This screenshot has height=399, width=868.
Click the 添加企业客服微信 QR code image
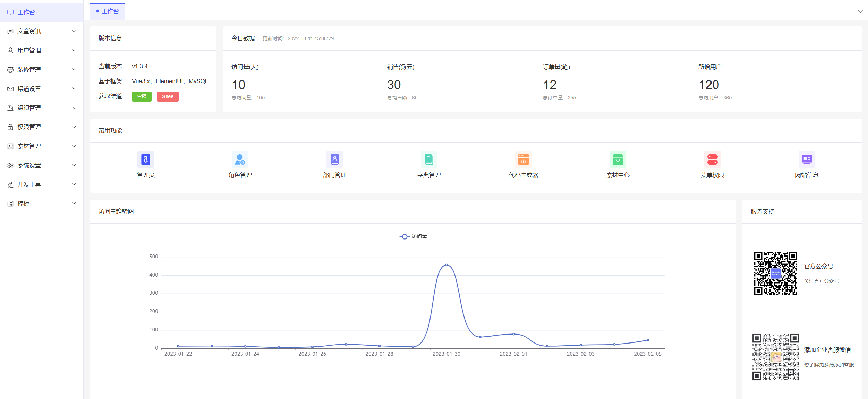point(776,357)
